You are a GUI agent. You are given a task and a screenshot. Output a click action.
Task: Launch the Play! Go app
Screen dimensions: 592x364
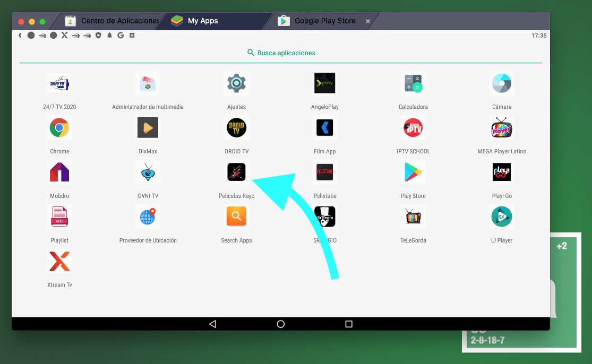[x=501, y=172]
